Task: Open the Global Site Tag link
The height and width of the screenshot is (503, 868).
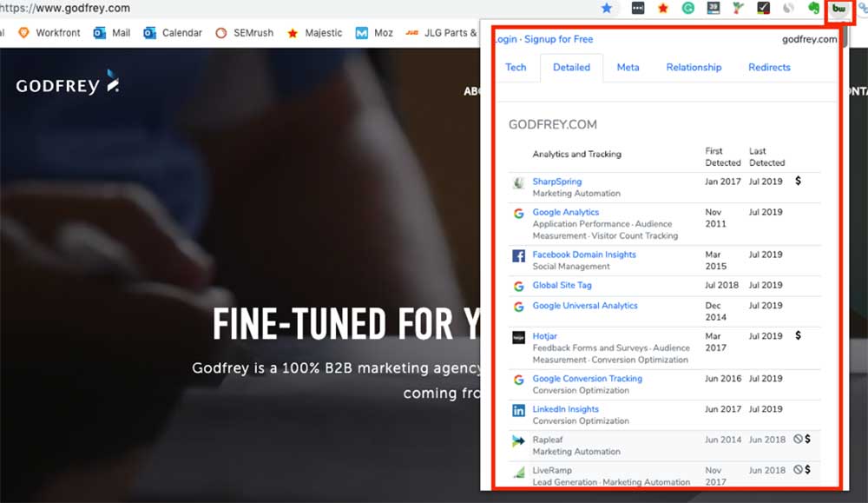Action: pos(562,285)
